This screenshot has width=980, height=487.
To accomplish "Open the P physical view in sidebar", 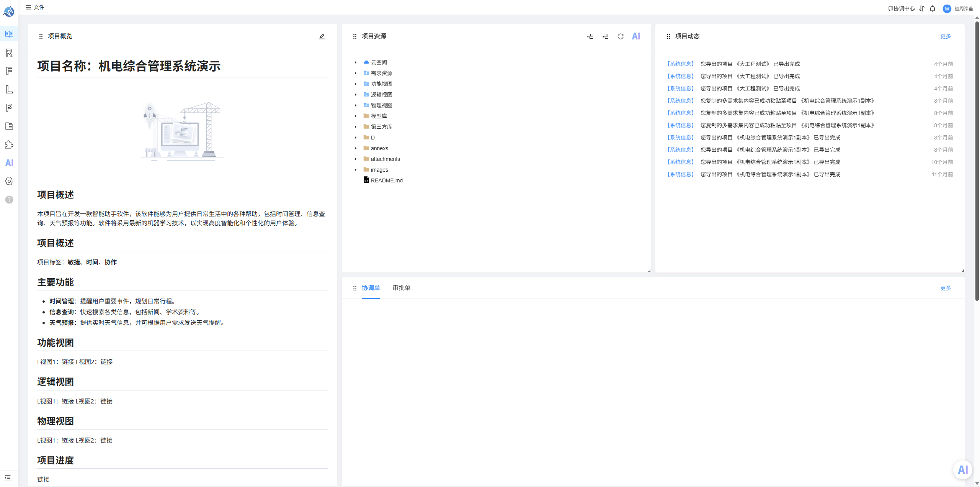I will 9,108.
